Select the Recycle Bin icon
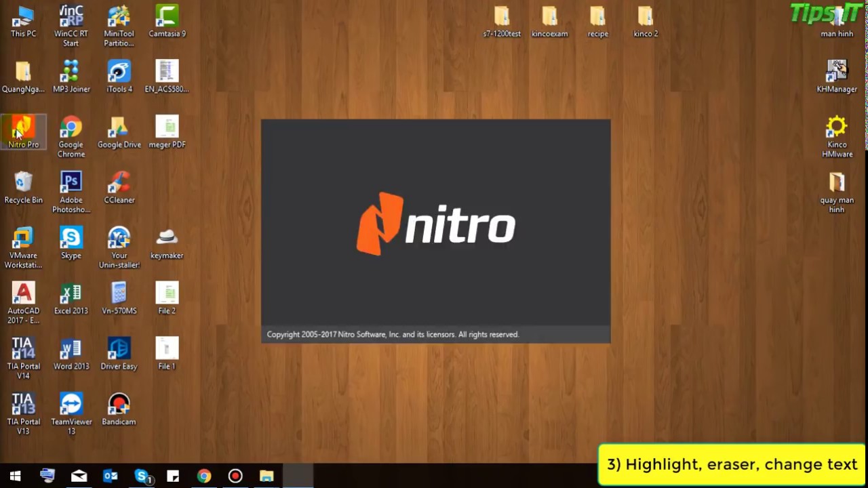 (x=23, y=188)
